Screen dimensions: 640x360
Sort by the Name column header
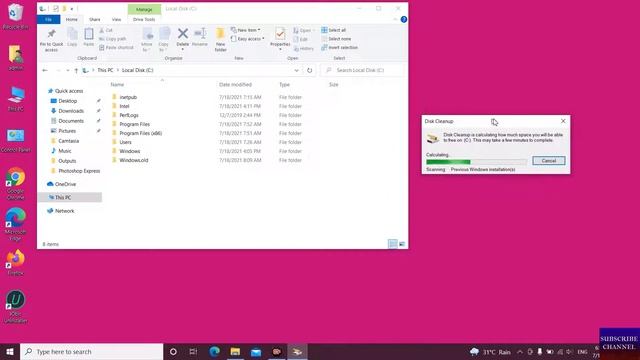(117, 84)
